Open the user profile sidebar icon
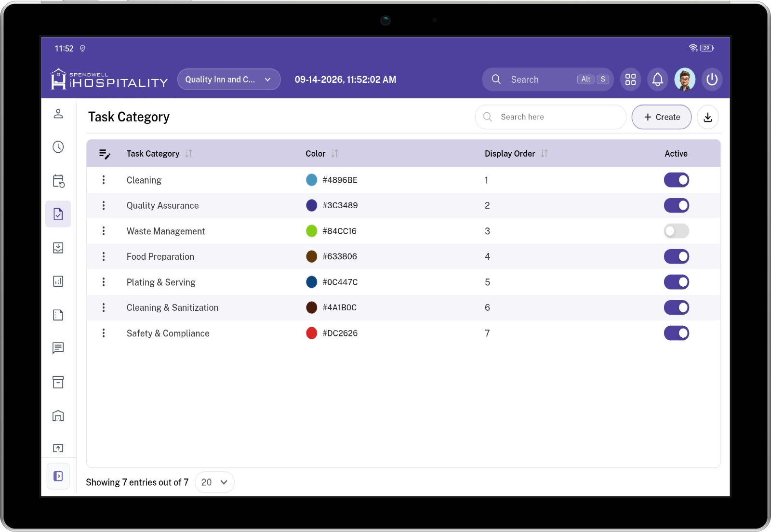Screen dimensions: 771x532 [58, 114]
